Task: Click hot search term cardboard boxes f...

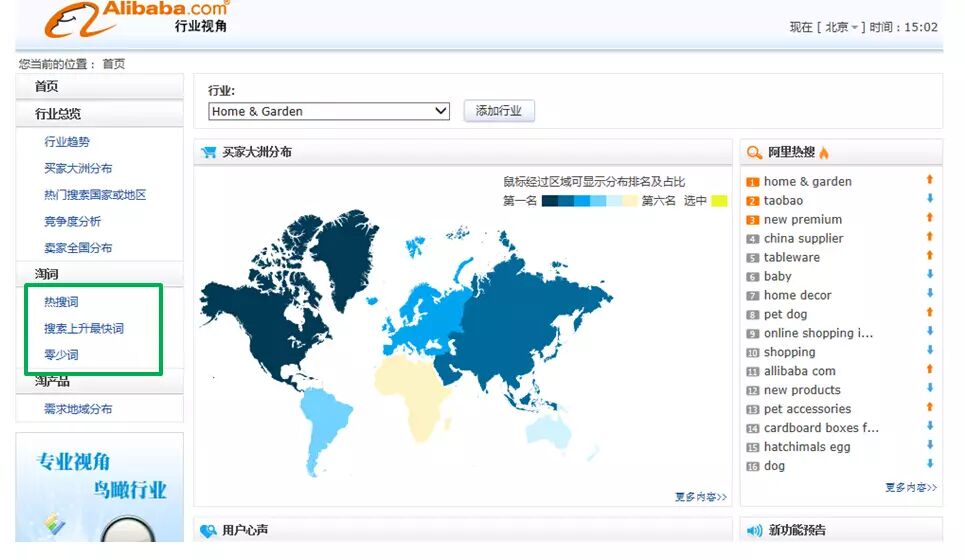Action: [821, 428]
